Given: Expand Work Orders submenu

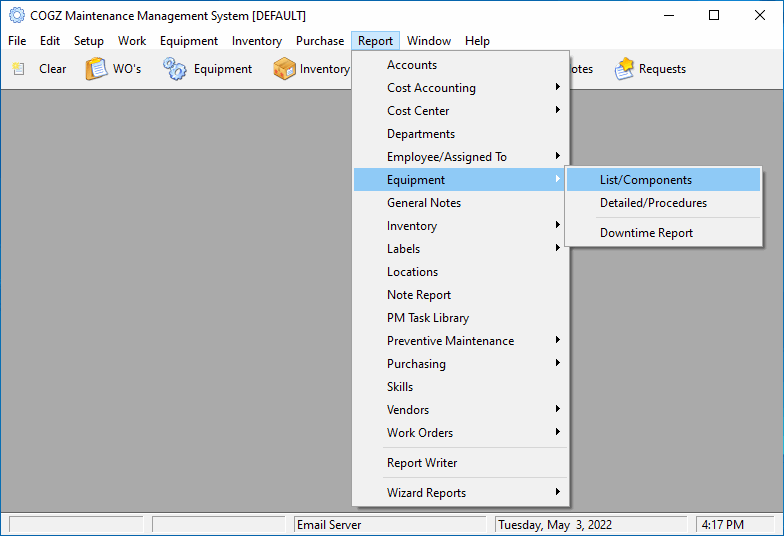Looking at the screenshot, I should 460,433.
